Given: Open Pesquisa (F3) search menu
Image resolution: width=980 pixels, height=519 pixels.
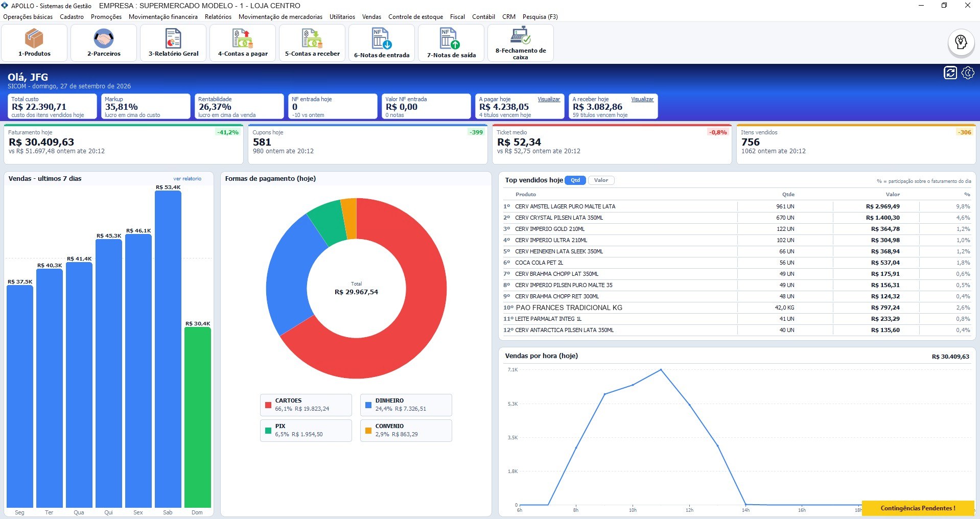Looking at the screenshot, I should (540, 17).
